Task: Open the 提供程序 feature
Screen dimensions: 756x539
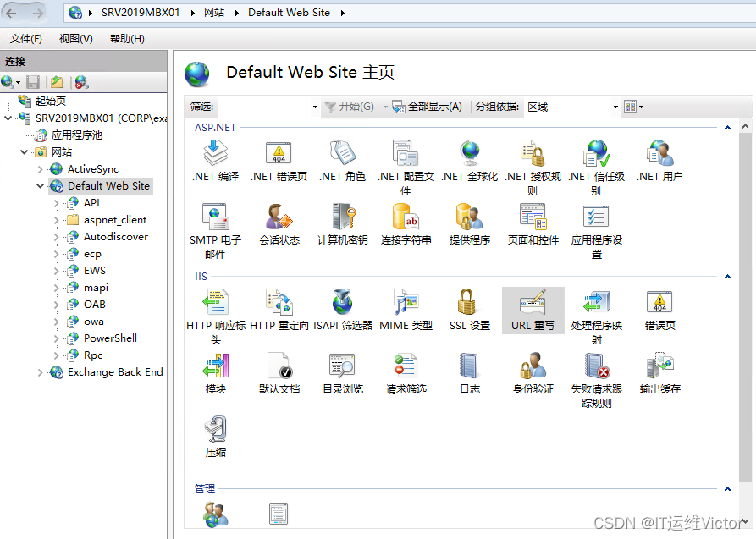Action: point(469,224)
